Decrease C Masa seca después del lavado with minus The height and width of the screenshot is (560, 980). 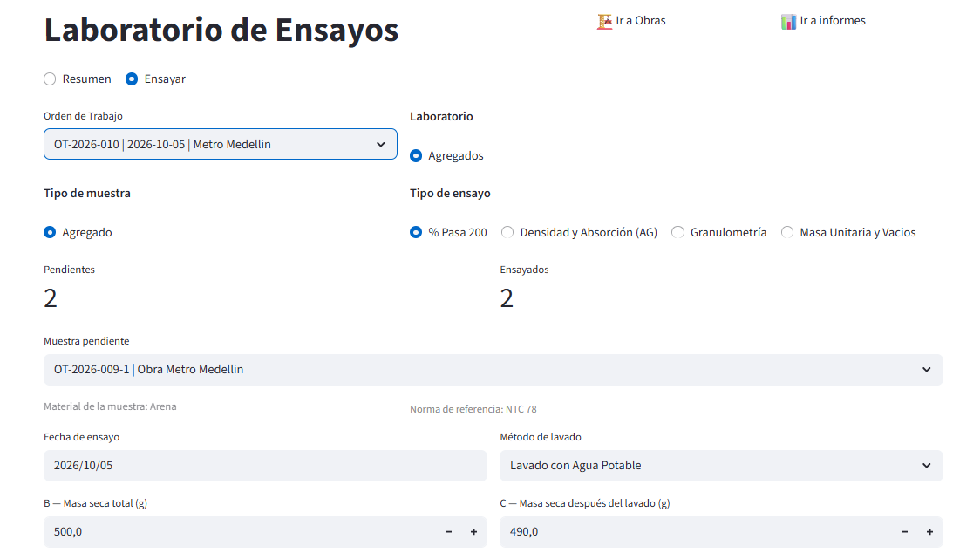[x=904, y=532]
